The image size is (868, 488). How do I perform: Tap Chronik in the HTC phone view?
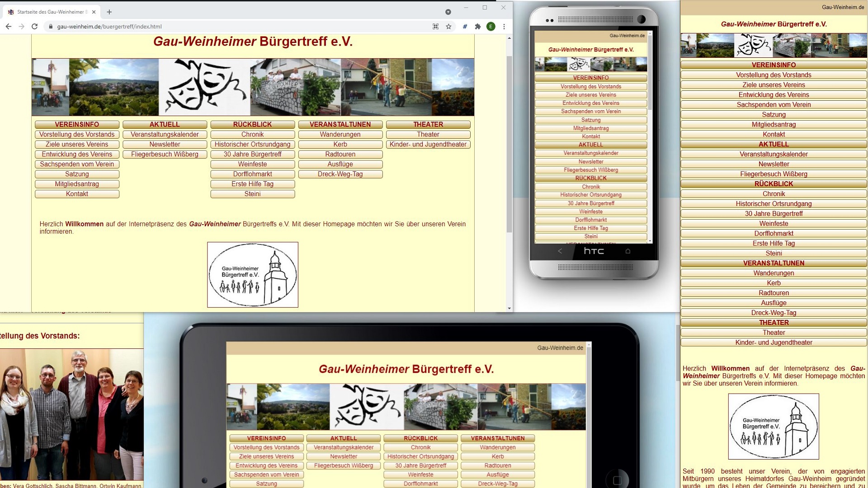tap(591, 187)
